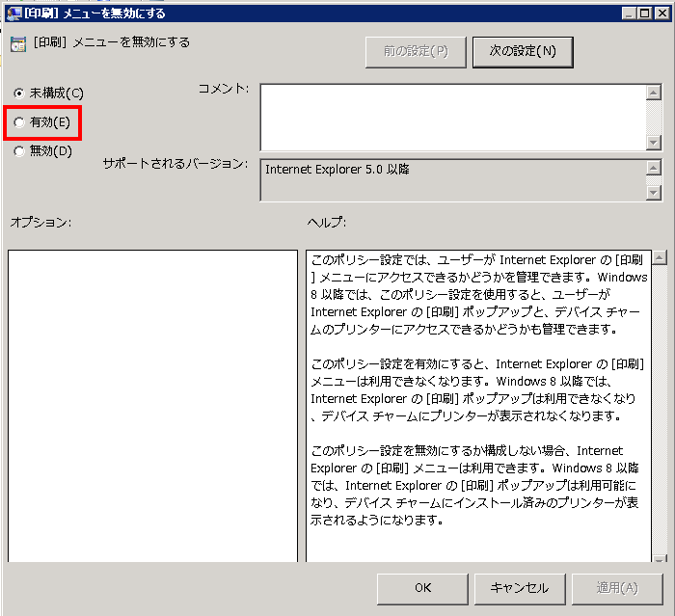The width and height of the screenshot is (675, 616).
Task: Click scroll down arrow of supported version box
Action: tap(653, 192)
